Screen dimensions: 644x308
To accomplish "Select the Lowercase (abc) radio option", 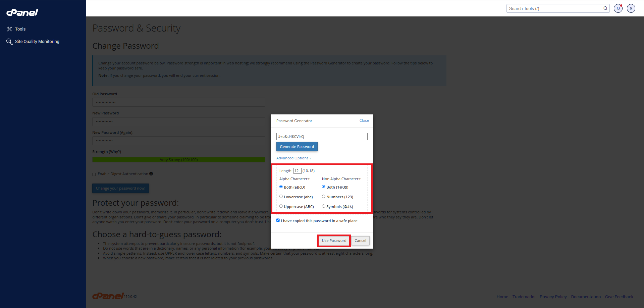I will pos(281,197).
